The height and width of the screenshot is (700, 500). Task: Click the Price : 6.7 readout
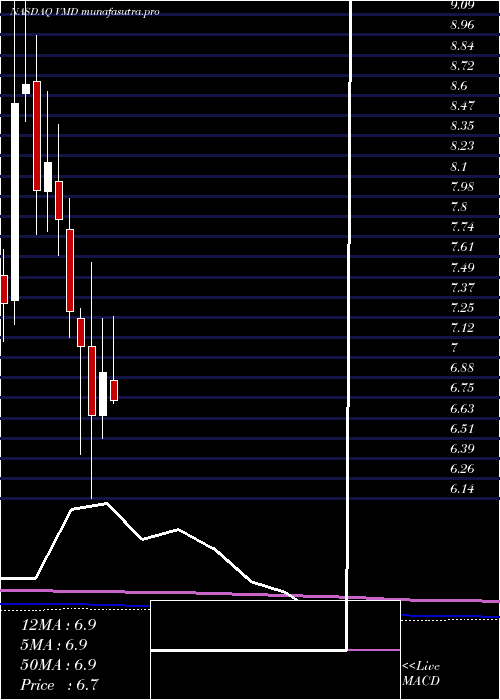pyautogui.click(x=59, y=685)
